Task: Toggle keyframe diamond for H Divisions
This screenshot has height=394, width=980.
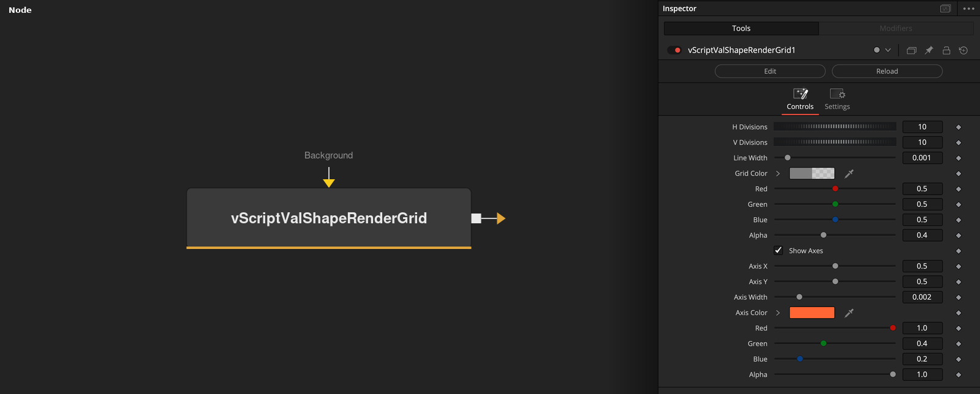Action: 959,127
